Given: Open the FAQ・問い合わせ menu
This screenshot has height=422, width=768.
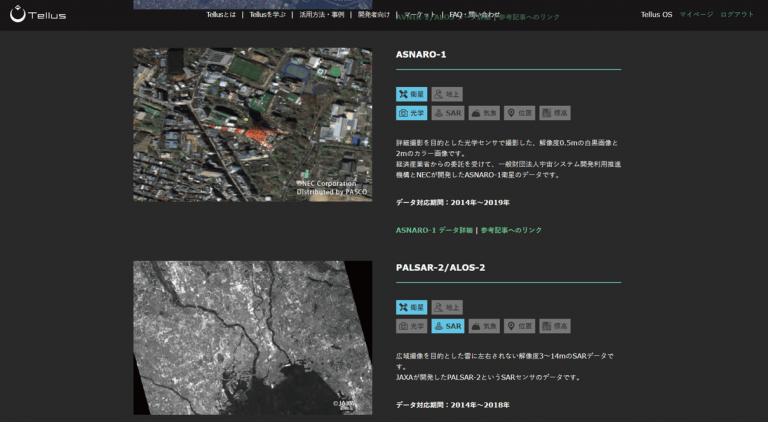Looking at the screenshot, I should [475, 15].
